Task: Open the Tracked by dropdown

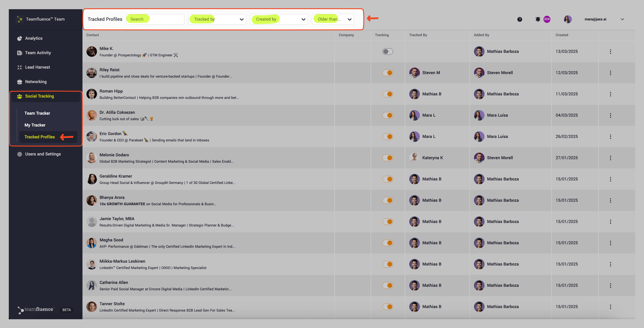Action: 217,19
